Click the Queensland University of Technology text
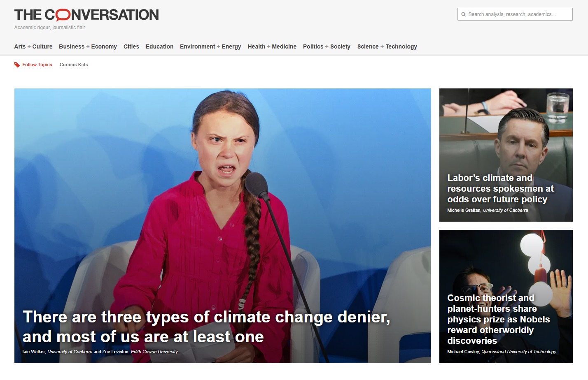 (519, 352)
